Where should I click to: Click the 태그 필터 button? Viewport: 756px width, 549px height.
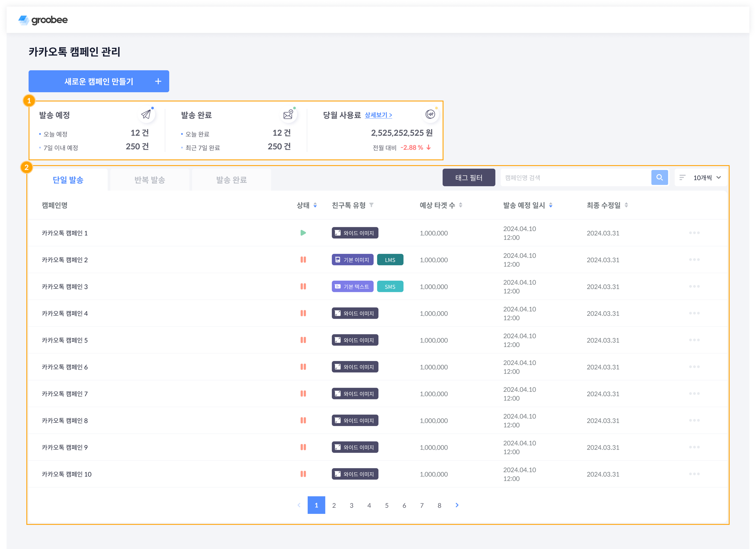(468, 177)
